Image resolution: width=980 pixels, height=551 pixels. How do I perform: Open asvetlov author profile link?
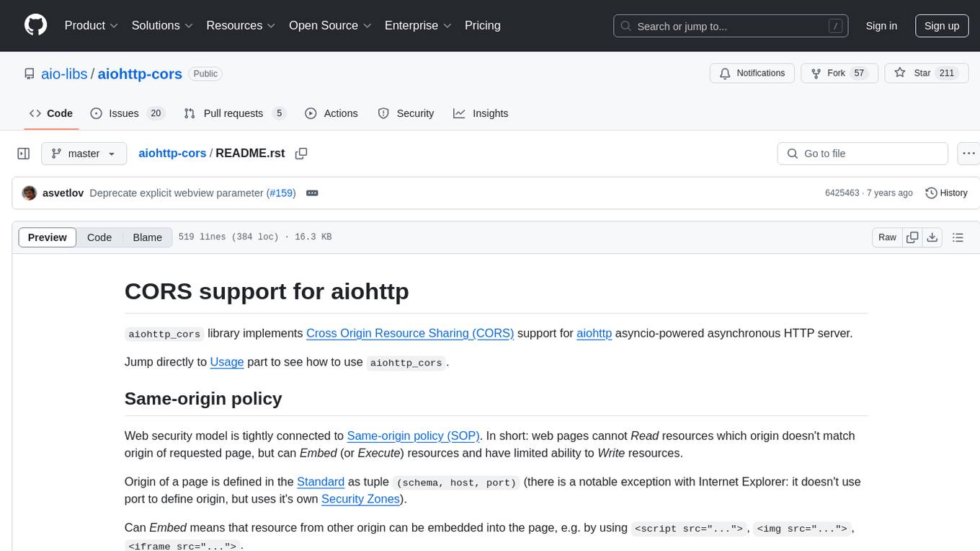pos(63,193)
